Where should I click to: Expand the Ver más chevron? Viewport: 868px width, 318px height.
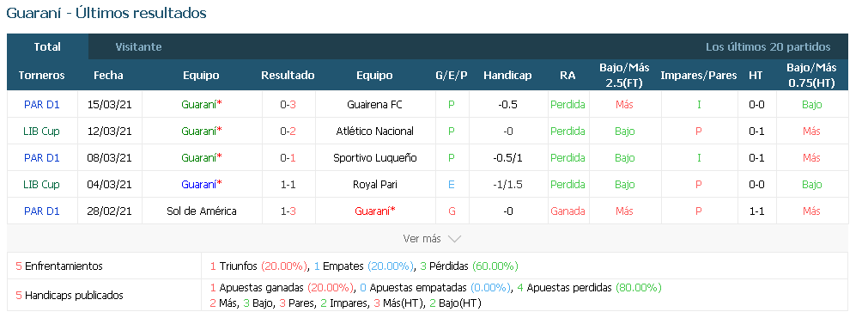pos(454,239)
